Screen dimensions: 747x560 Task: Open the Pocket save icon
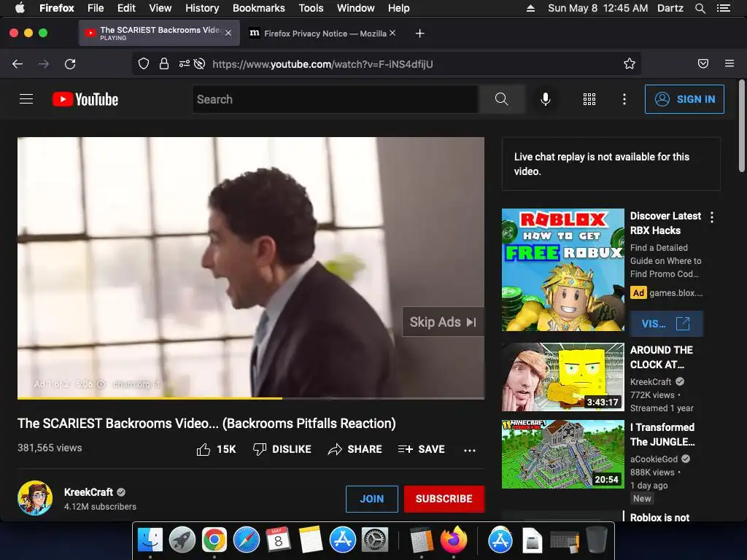point(703,64)
